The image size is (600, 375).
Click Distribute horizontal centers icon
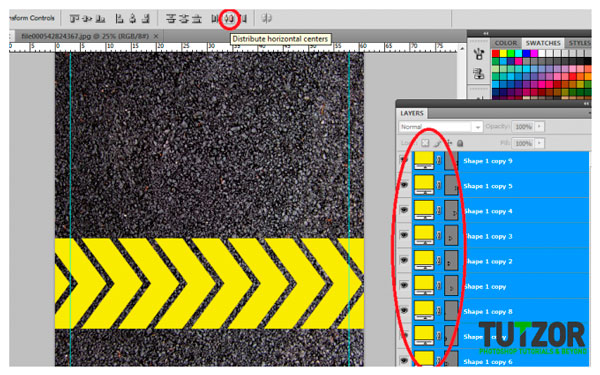click(230, 18)
